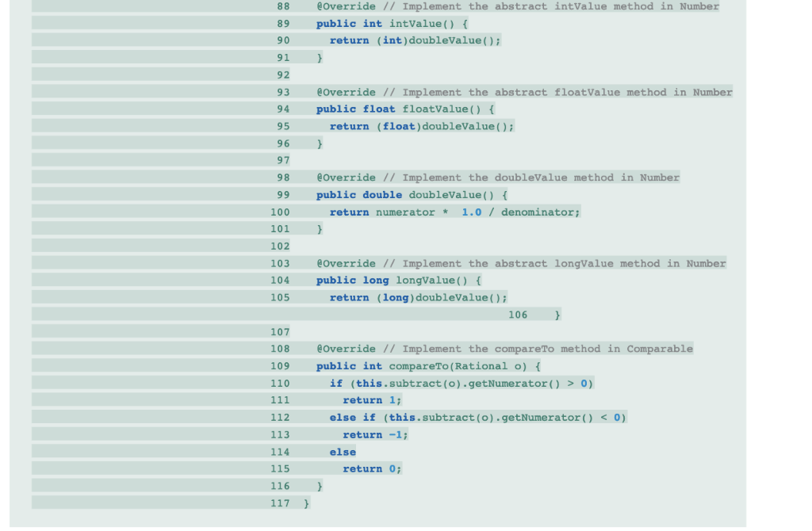The image size is (812, 531).
Task: Click the misaligned line number 106
Action: click(x=518, y=315)
